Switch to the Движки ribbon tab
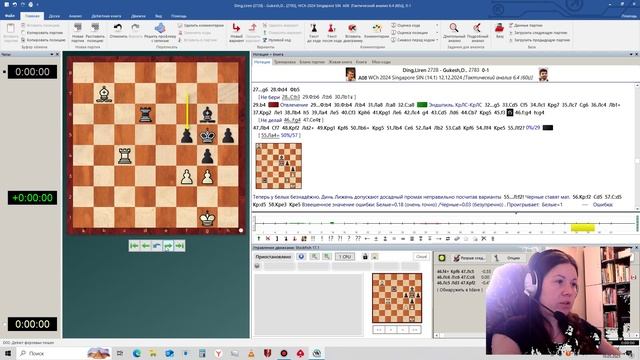Viewport: 640px width, 360px height. pyautogui.click(x=138, y=16)
